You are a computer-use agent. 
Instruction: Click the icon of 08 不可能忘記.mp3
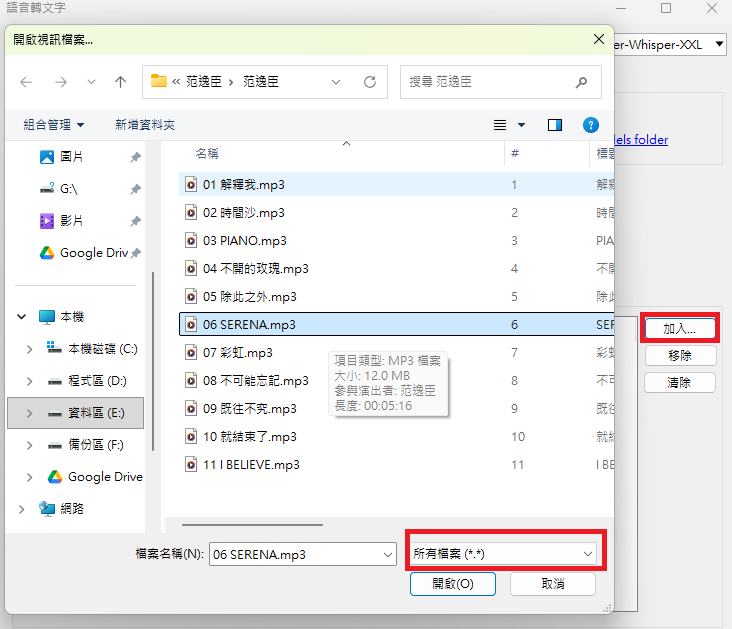click(x=191, y=381)
